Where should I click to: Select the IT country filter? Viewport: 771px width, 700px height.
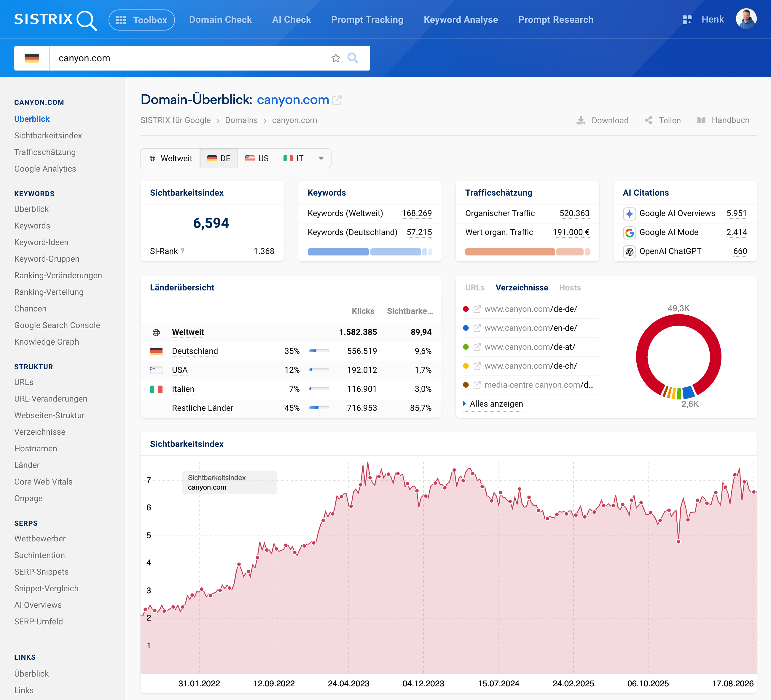[x=293, y=158]
